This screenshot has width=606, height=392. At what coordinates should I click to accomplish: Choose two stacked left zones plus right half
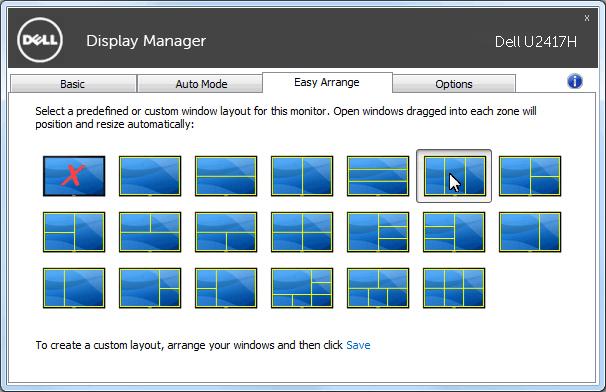pyautogui.click(x=74, y=232)
